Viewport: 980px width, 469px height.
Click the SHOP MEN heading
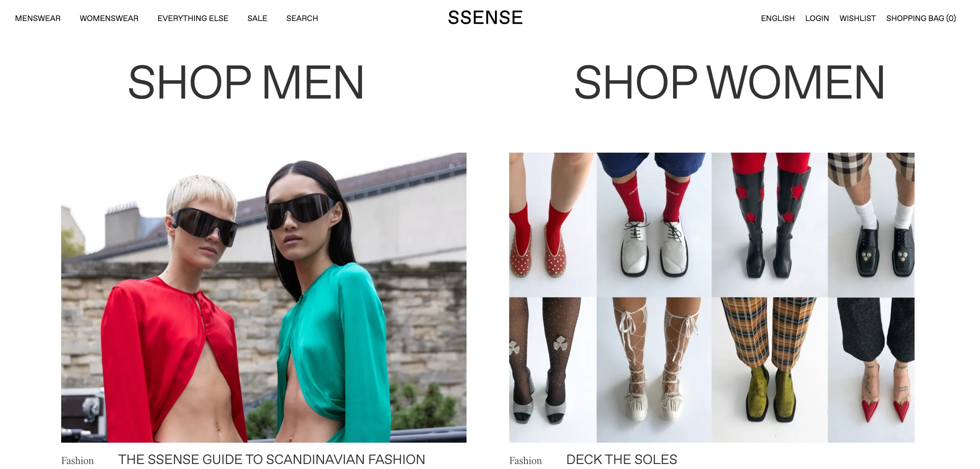point(246,83)
